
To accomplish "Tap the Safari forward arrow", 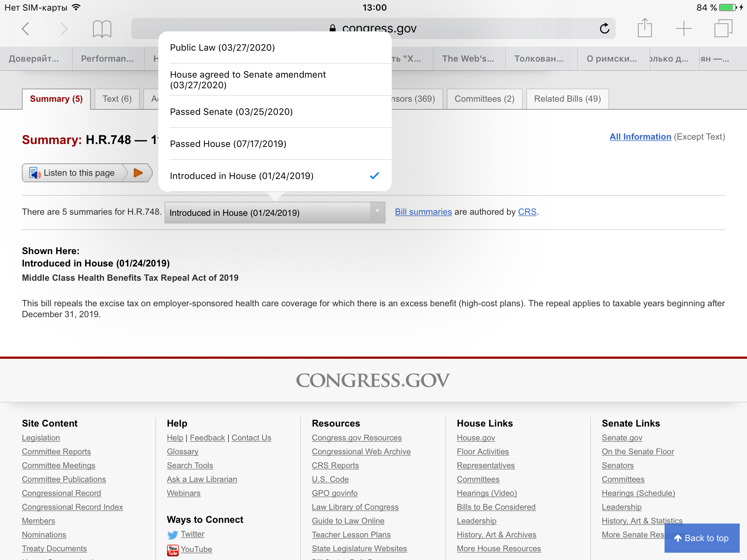I will (64, 28).
